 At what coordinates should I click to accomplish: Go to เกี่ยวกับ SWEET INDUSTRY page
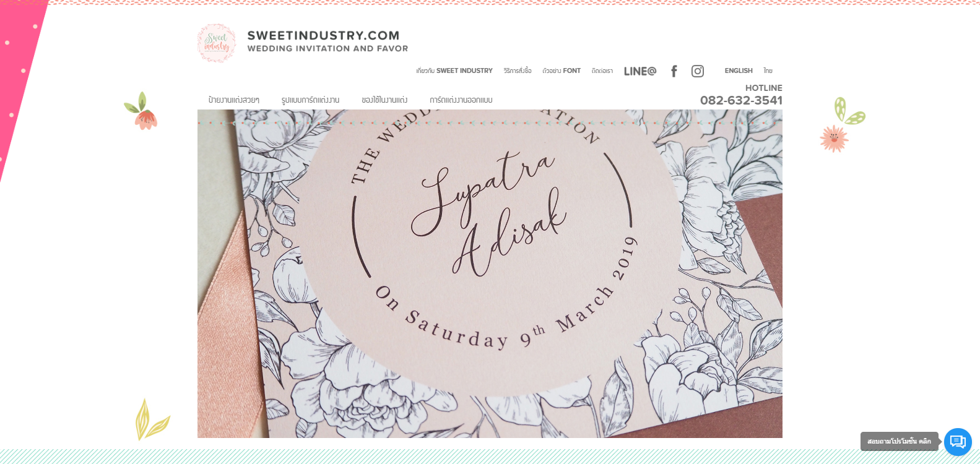point(454,71)
